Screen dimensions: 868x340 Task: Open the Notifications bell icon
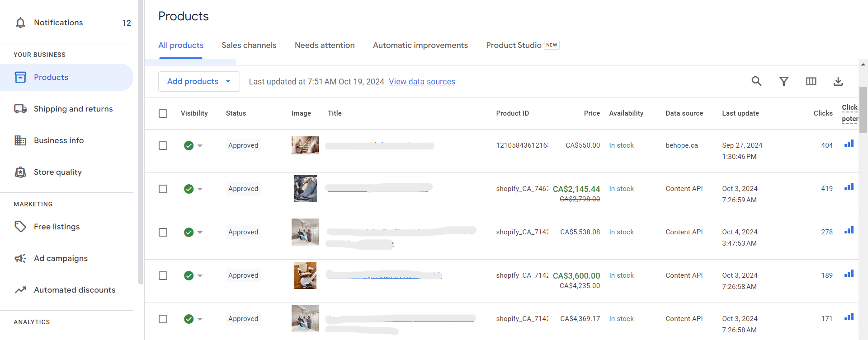tap(20, 23)
